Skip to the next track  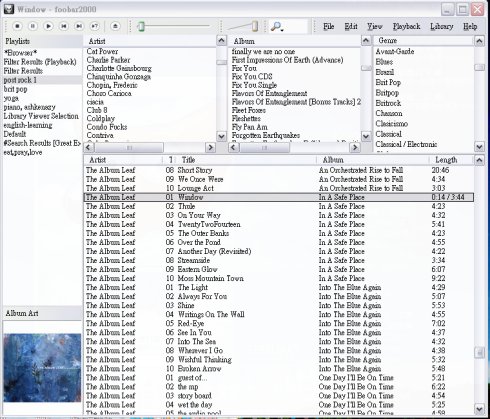[79, 26]
